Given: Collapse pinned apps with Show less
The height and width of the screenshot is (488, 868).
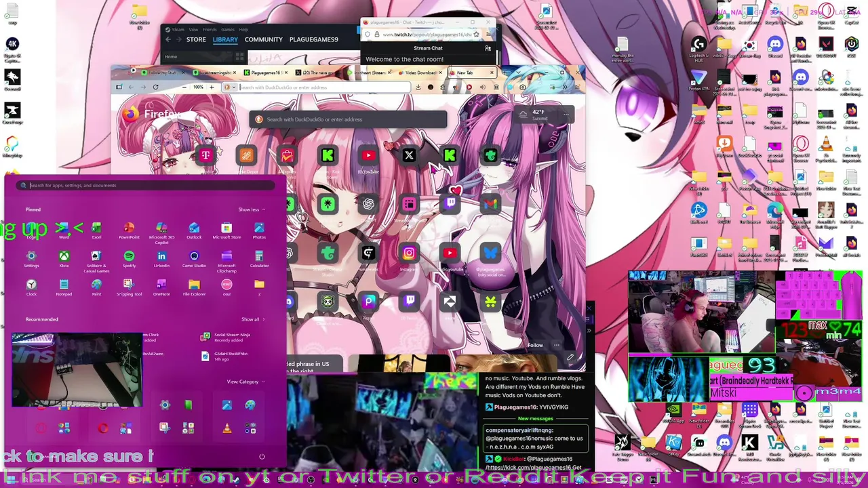Looking at the screenshot, I should [252, 209].
